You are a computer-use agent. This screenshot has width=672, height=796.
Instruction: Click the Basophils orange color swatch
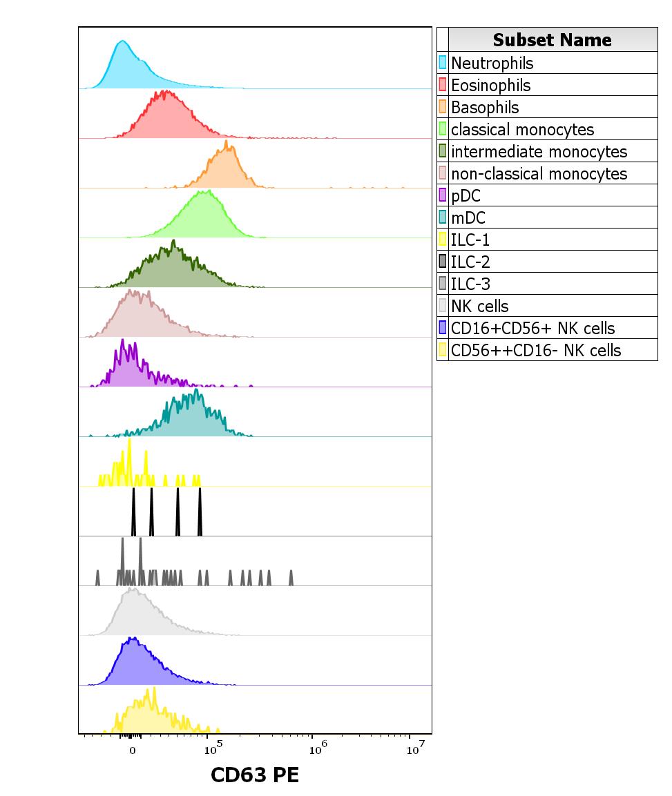pos(443,106)
